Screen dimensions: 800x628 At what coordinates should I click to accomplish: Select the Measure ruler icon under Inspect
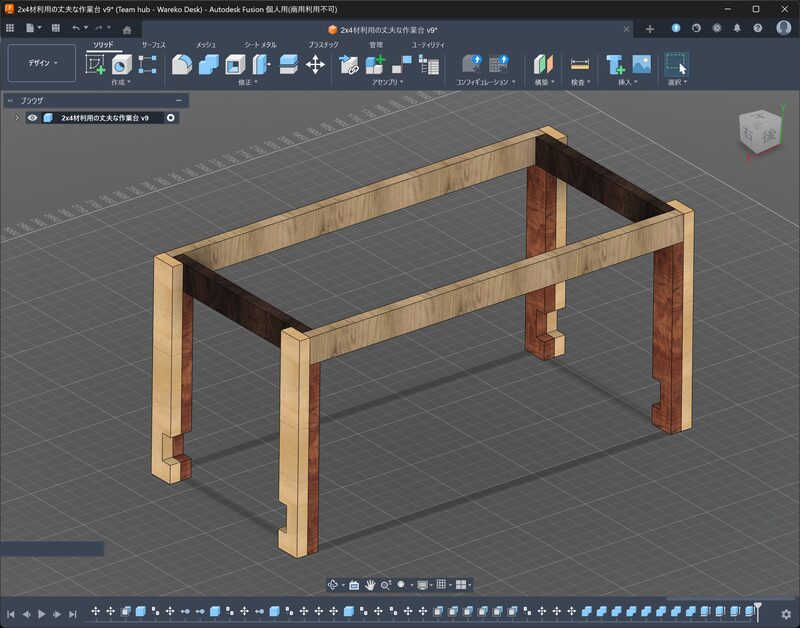click(x=580, y=64)
